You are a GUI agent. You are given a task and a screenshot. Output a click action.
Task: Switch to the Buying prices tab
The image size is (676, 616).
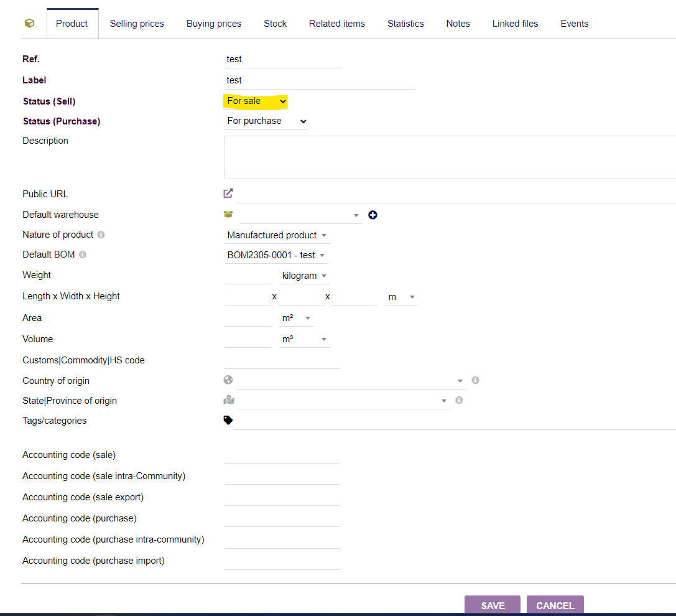click(x=214, y=24)
